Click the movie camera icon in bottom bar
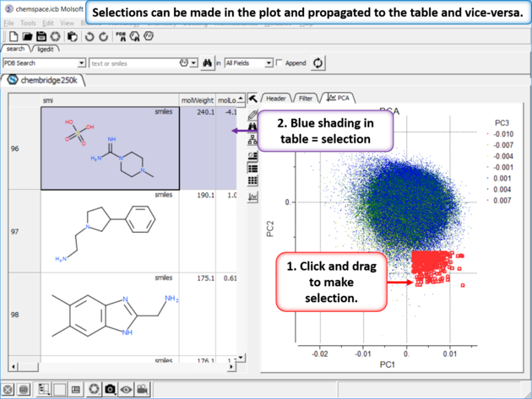 click(143, 389)
